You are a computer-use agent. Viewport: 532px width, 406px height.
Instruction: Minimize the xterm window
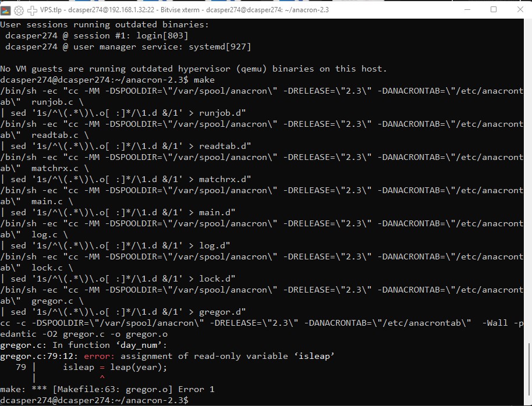pyautogui.click(x=466, y=10)
